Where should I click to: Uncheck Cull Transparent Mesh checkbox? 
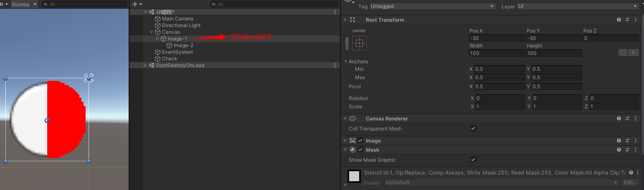click(473, 128)
